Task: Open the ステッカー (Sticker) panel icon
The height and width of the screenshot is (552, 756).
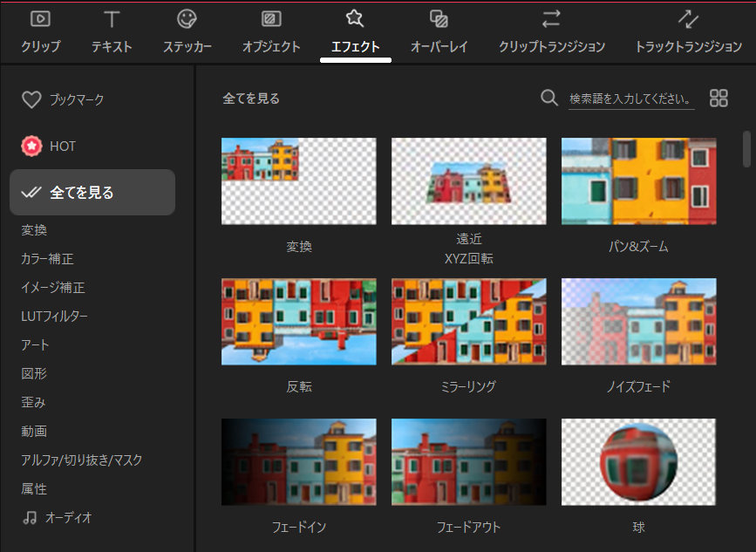Action: click(x=187, y=19)
